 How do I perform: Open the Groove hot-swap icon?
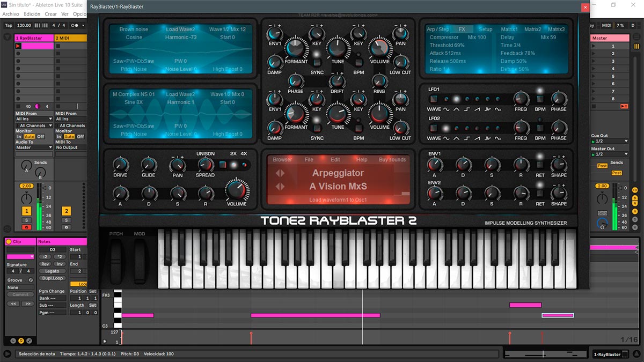pos(31,280)
